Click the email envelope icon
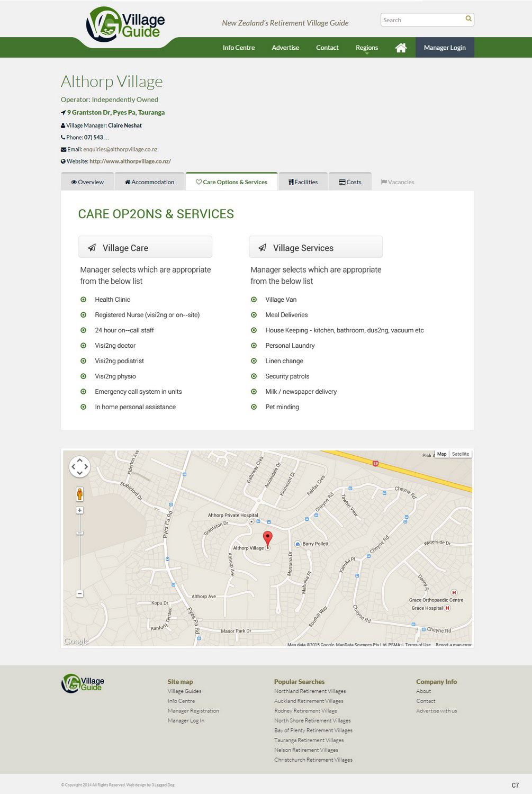The height and width of the screenshot is (794, 532). coord(63,149)
